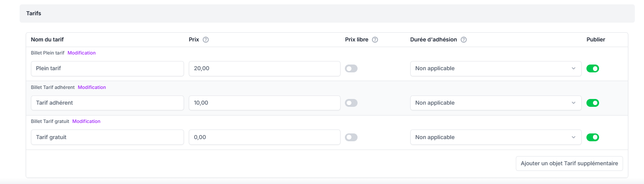Click the Plein tarif name field

tap(107, 68)
